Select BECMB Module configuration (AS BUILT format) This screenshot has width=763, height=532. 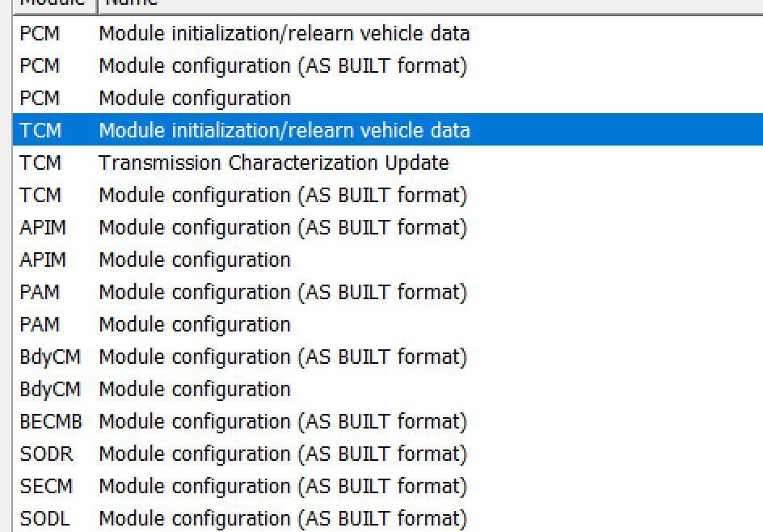242,421
